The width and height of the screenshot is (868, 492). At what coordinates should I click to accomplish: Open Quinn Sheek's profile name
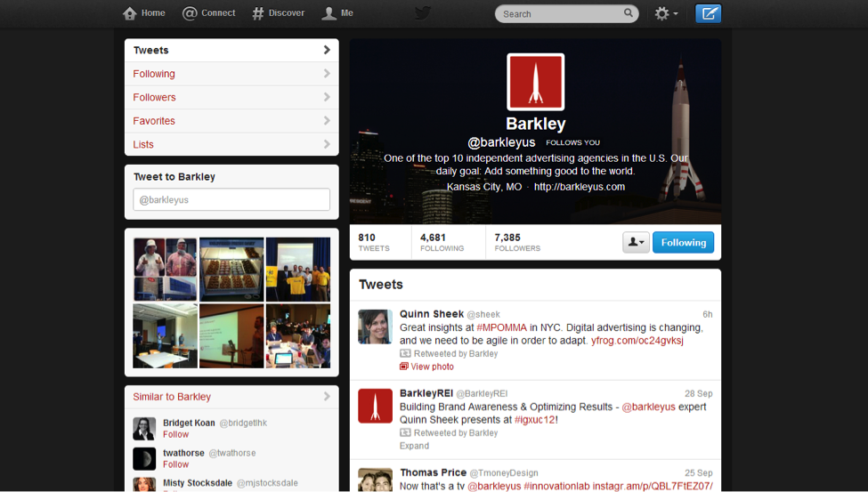432,314
